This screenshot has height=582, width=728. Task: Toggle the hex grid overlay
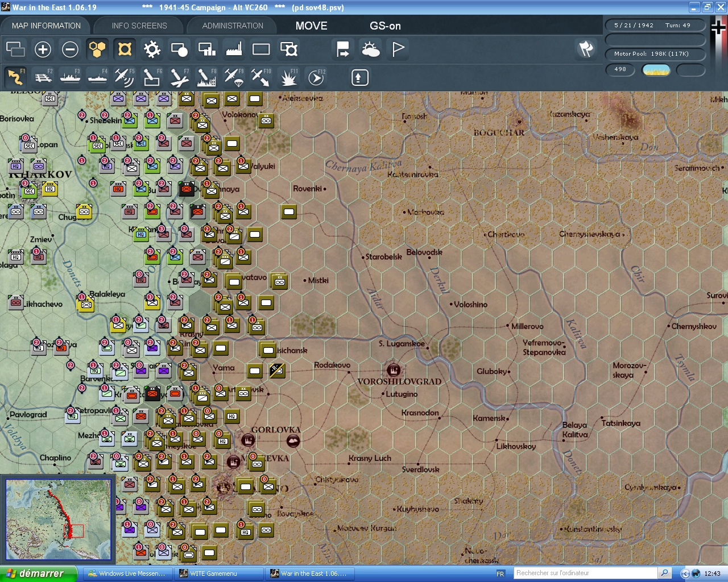coord(97,49)
